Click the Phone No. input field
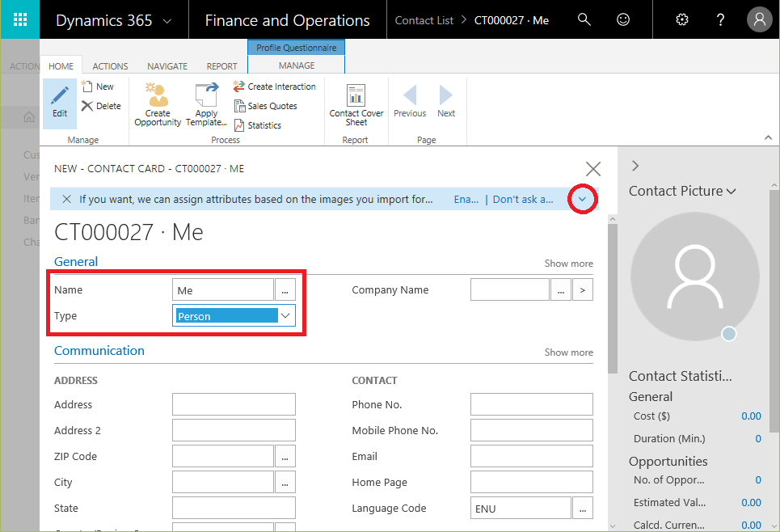780x532 pixels. click(532, 404)
